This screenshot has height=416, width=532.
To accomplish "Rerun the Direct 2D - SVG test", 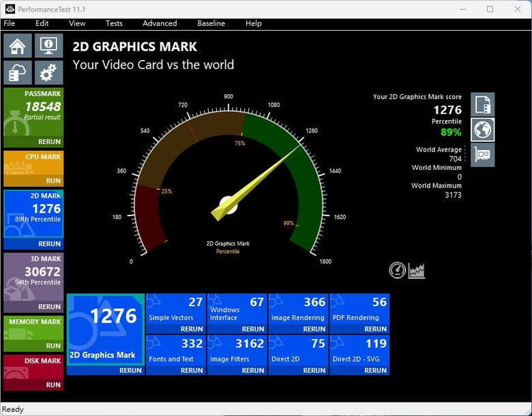I will (375, 370).
